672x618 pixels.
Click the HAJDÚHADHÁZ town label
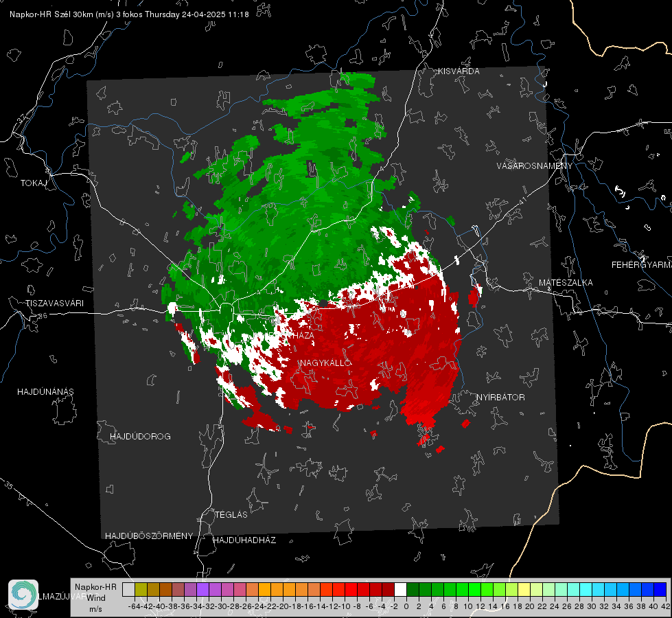245,540
